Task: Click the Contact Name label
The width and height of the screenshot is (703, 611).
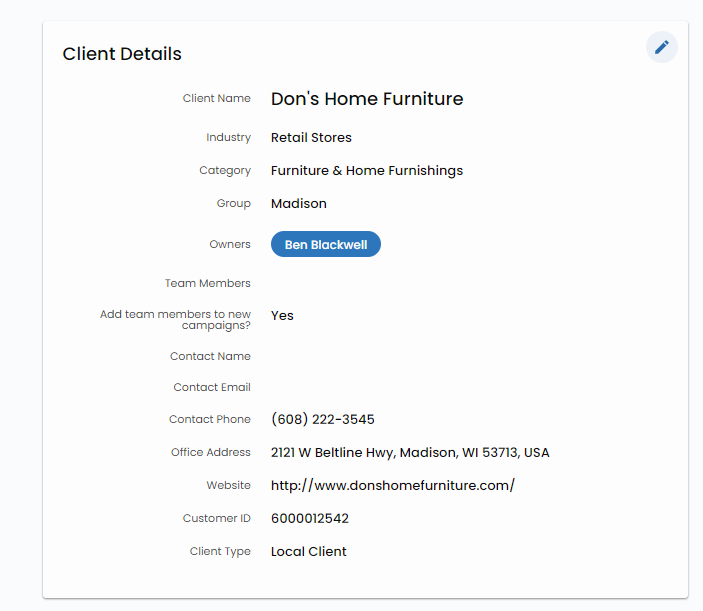Action: [210, 357]
